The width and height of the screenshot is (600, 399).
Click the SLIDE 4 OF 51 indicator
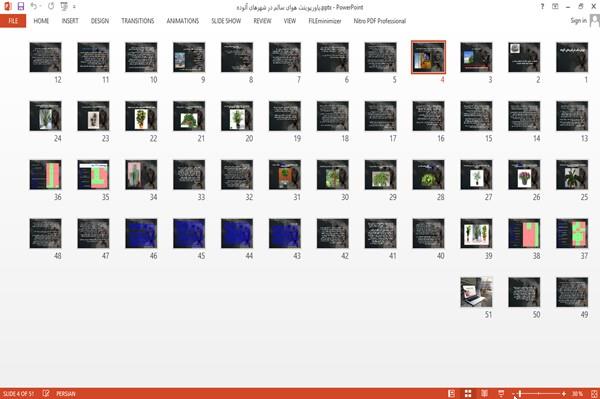point(18,394)
